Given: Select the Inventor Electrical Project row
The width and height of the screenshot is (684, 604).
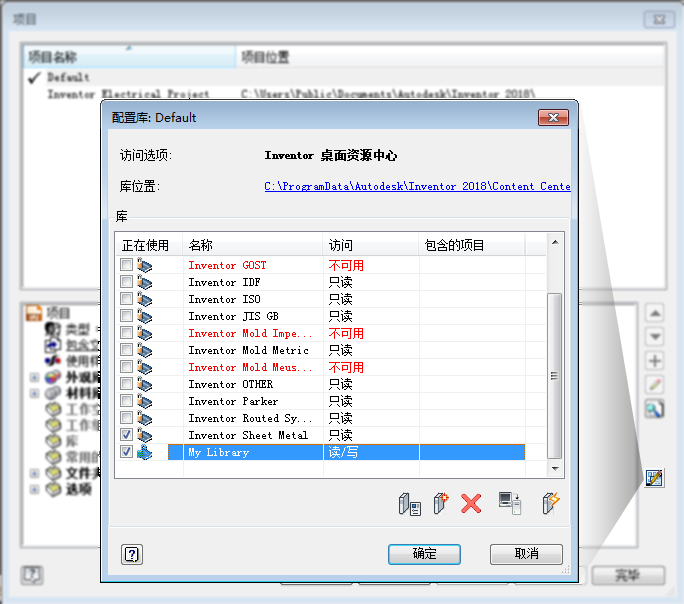Looking at the screenshot, I should pyautogui.click(x=345, y=94).
